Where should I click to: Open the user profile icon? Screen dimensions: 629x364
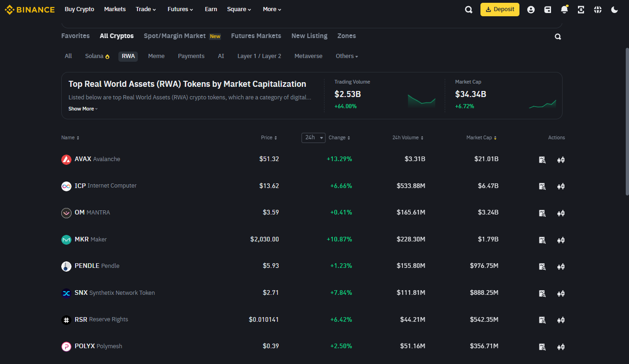[531, 10]
